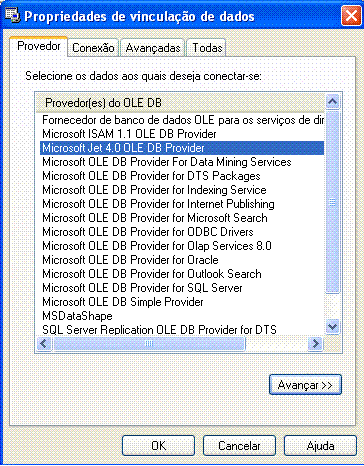Go to the Todas tab

point(207,48)
